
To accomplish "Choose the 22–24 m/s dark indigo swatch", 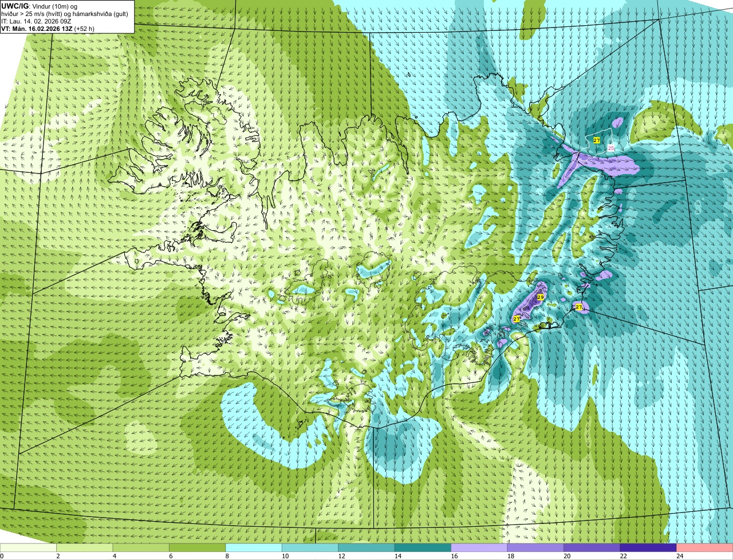I will tap(648, 547).
